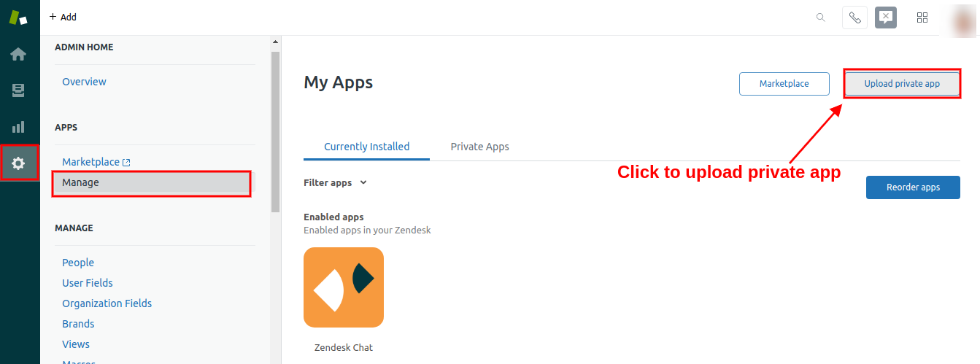Select Manage in Apps section
The image size is (980, 364).
pos(151,182)
